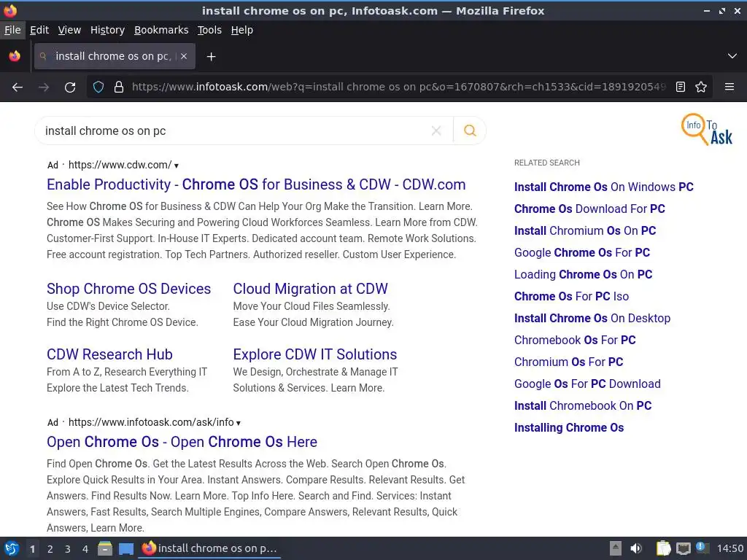Screen dimensions: 747x560
Task: Open Explore CDW IT Solutions link
Action: click(315, 355)
